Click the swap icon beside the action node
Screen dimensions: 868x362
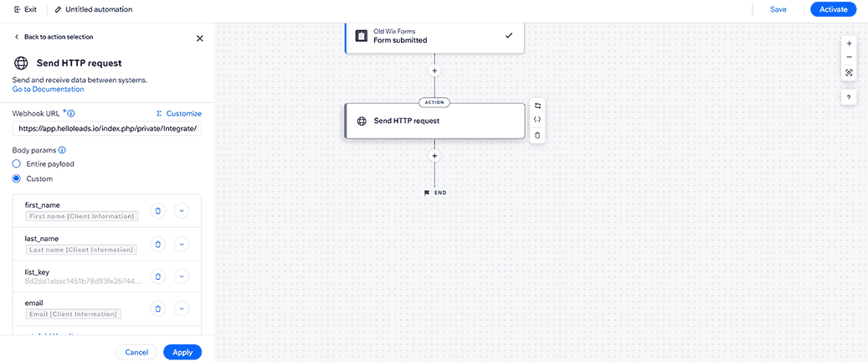[x=537, y=106]
